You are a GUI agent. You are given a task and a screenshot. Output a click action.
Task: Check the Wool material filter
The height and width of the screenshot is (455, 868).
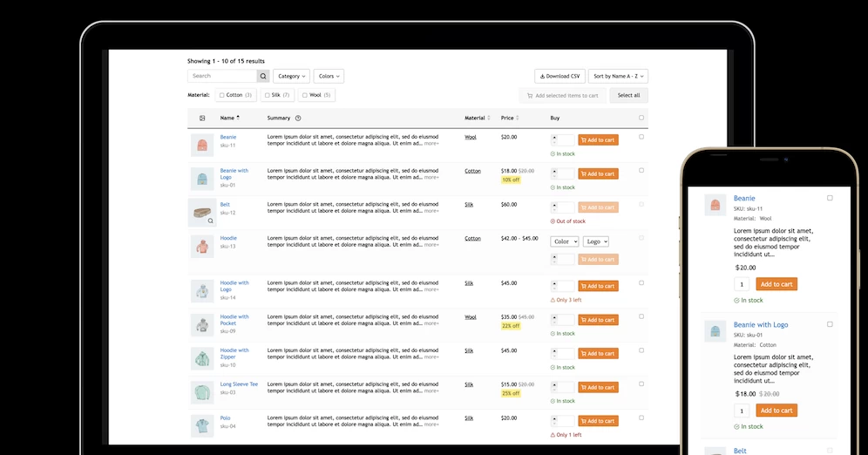pos(305,95)
